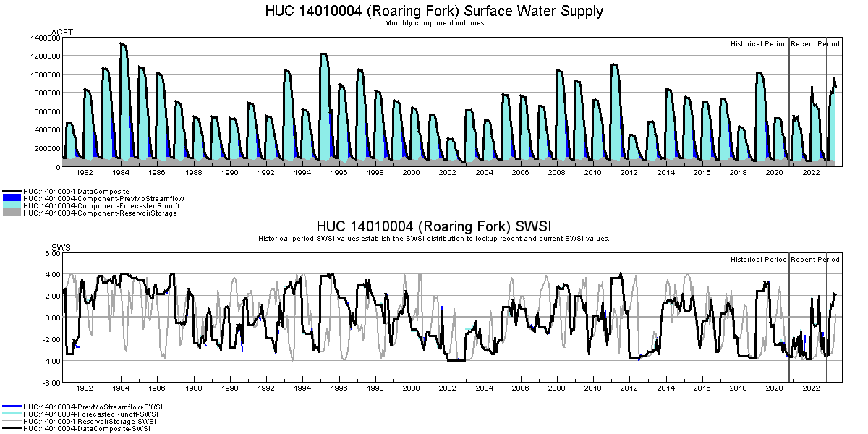Click the 1400000 y-axis tick label
This screenshot has width=868, height=434.
(45, 38)
